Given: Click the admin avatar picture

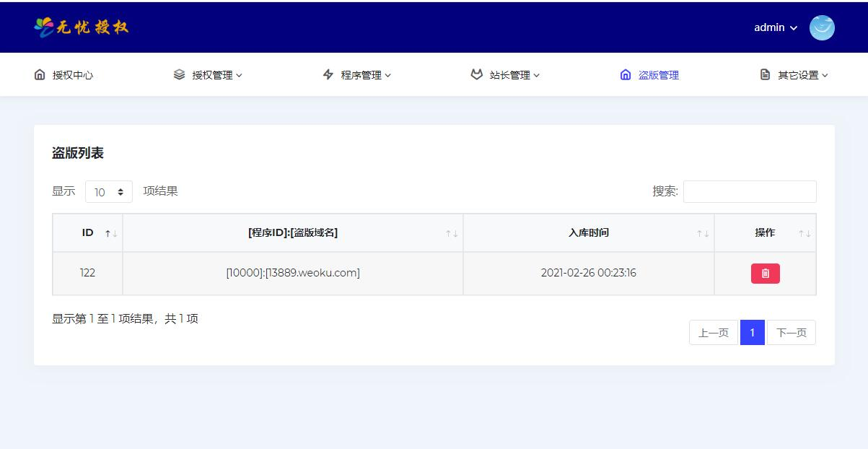Looking at the screenshot, I should coord(822,27).
